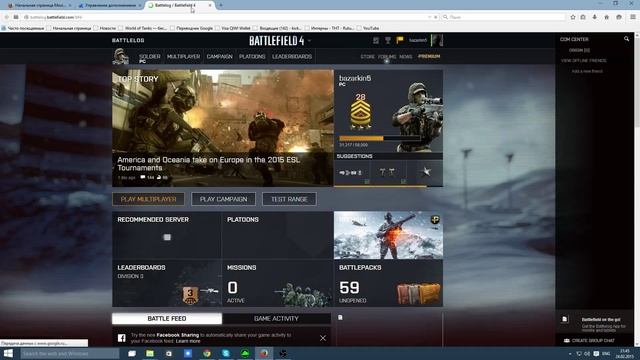Open the address bar history dropdown arrow
640x360 pixels.
click(429, 17)
